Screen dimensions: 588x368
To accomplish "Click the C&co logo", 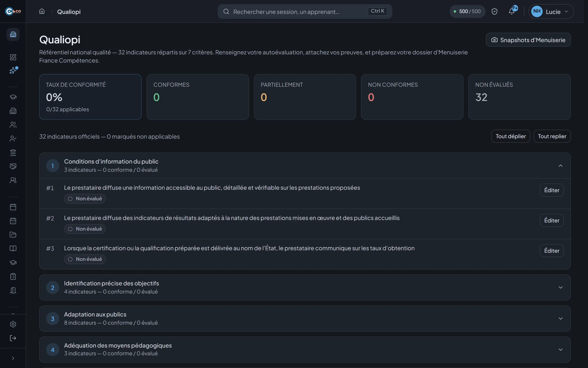I will click(13, 11).
